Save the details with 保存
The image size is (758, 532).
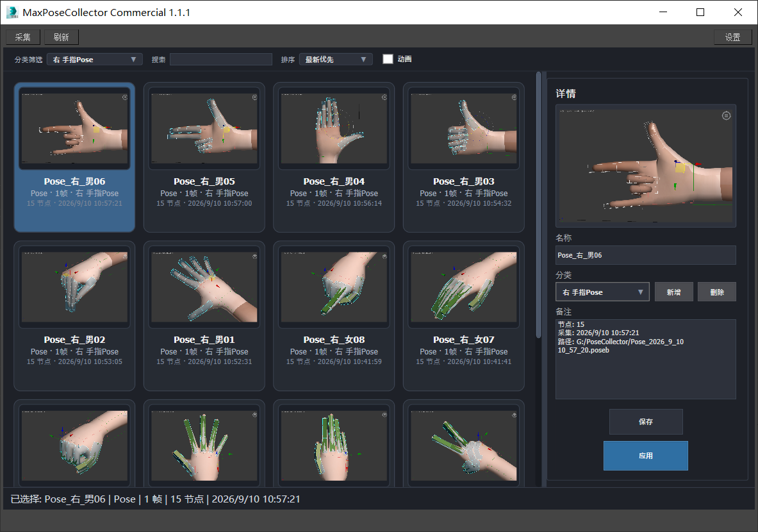click(646, 422)
